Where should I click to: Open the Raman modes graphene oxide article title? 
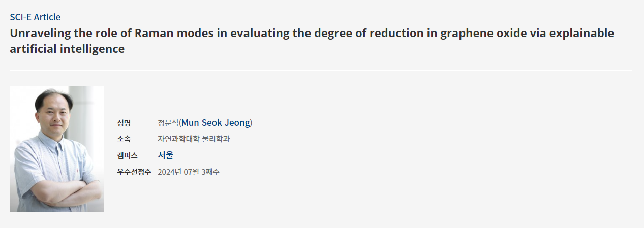coord(254,34)
